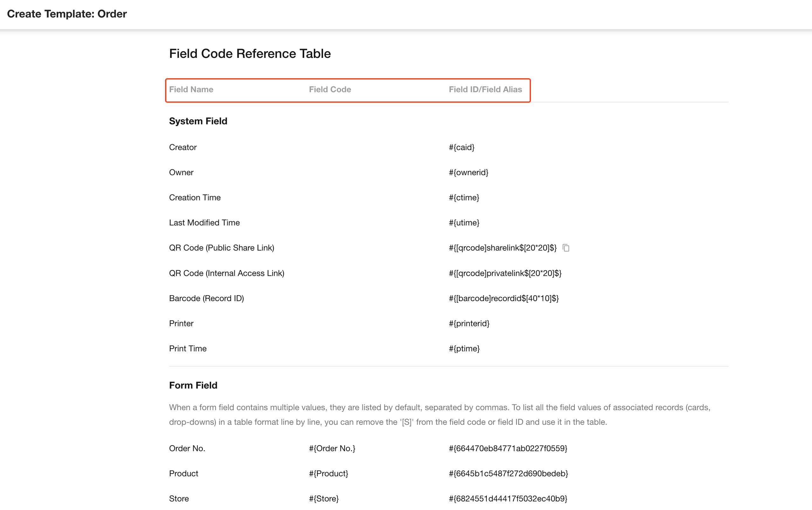Click the #{caid} Creator field ID
Screen dimensions: 812x510
[x=461, y=148]
